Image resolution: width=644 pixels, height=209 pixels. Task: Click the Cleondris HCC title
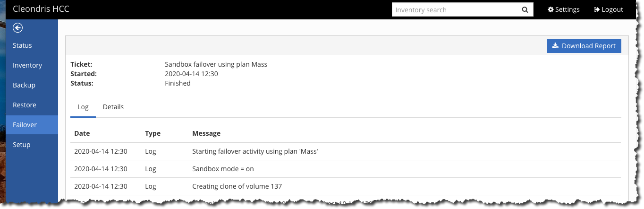pos(41,9)
